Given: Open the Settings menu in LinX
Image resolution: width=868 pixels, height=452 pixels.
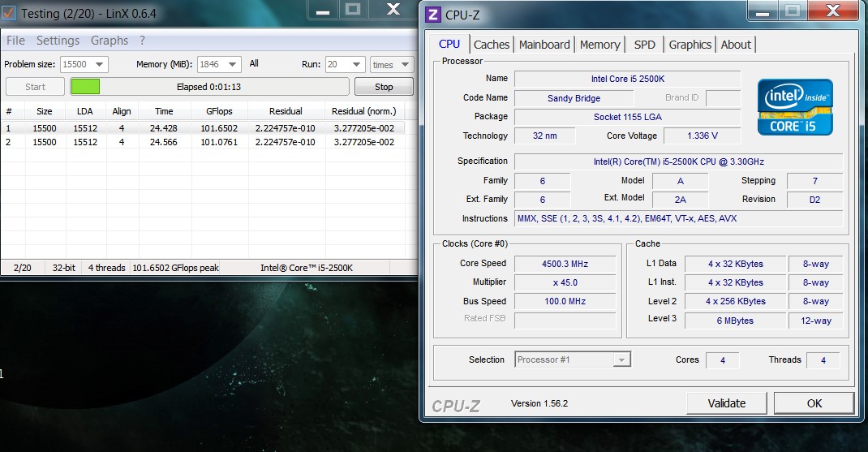Looking at the screenshot, I should 58,41.
